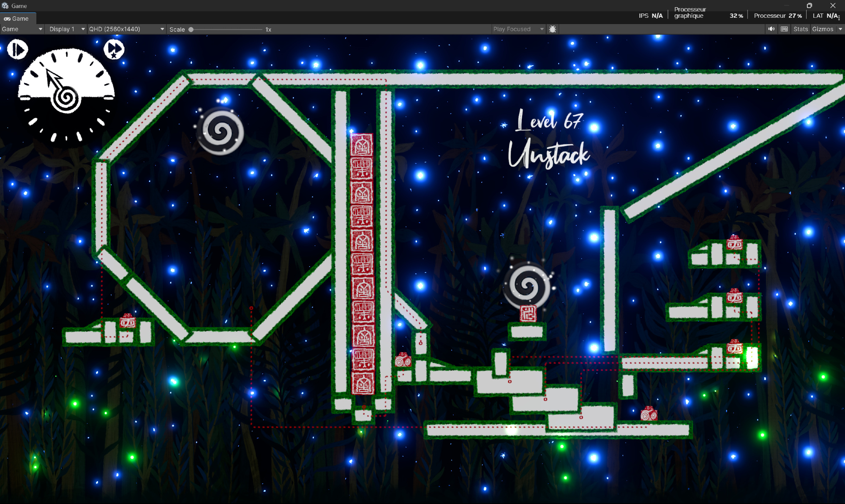Toggle the Stats overlay
845x504 pixels.
coord(800,29)
